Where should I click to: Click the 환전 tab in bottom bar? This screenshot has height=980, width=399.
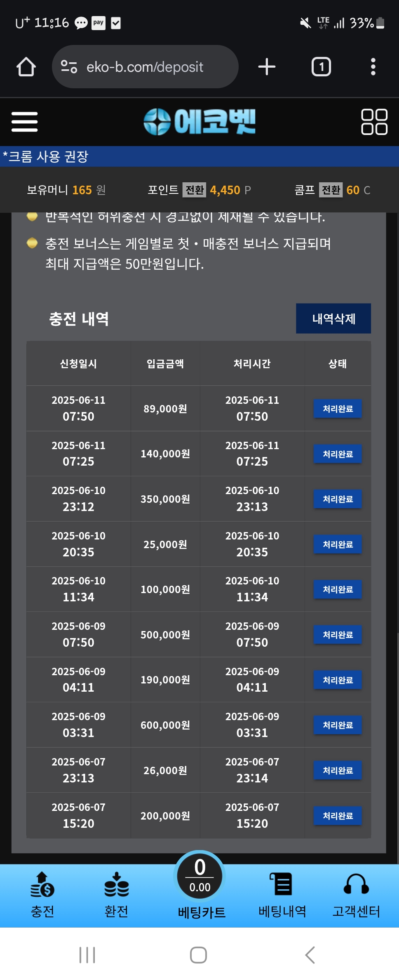click(x=117, y=895)
